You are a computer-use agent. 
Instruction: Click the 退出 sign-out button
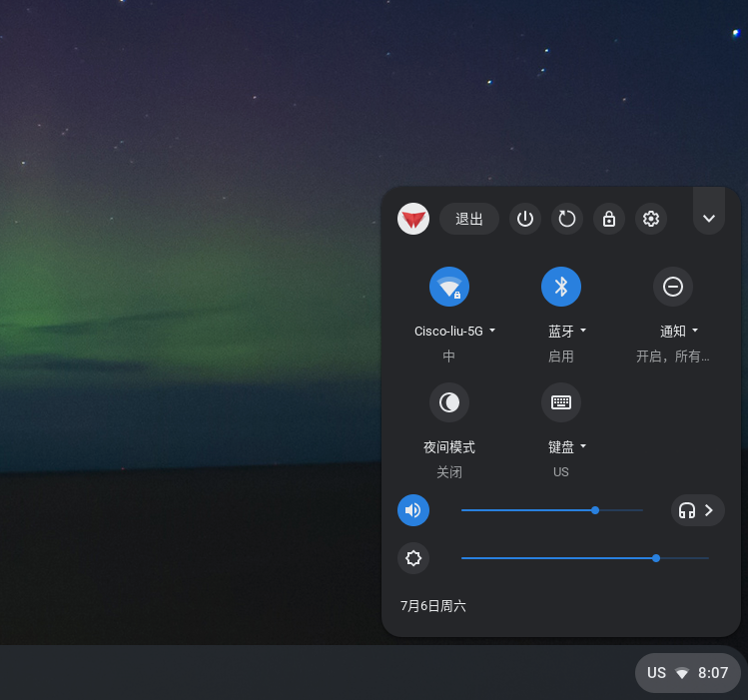pyautogui.click(x=469, y=219)
